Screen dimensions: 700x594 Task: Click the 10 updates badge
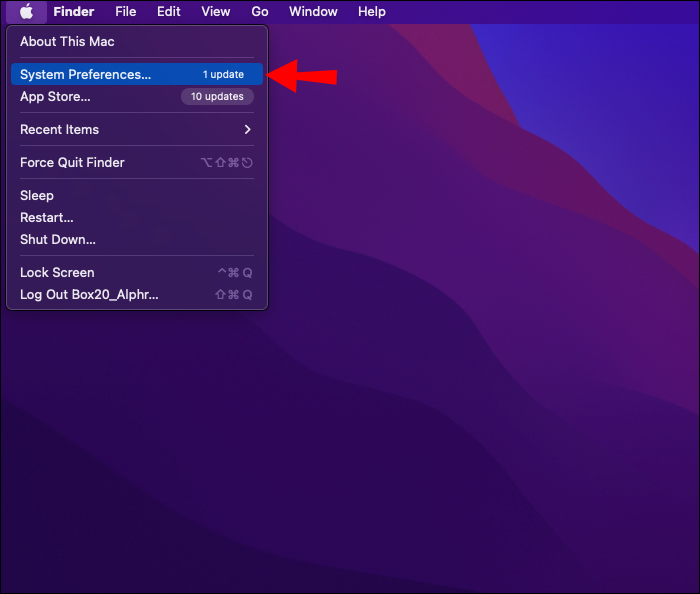(217, 96)
